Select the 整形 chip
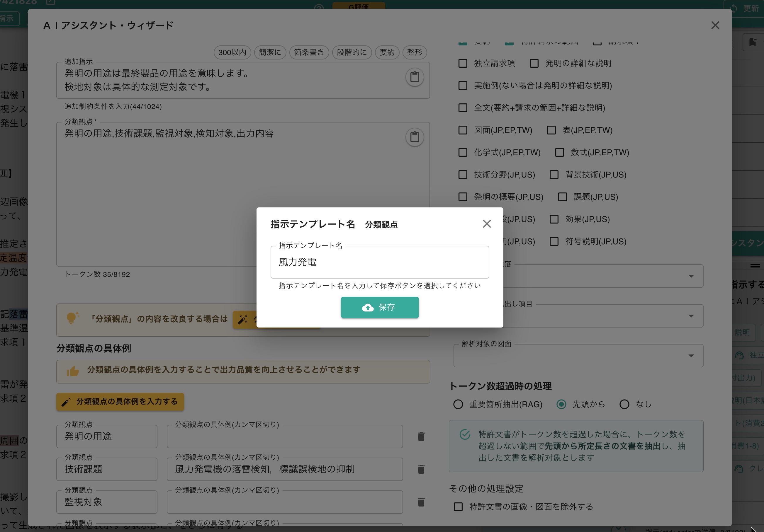 (x=415, y=52)
